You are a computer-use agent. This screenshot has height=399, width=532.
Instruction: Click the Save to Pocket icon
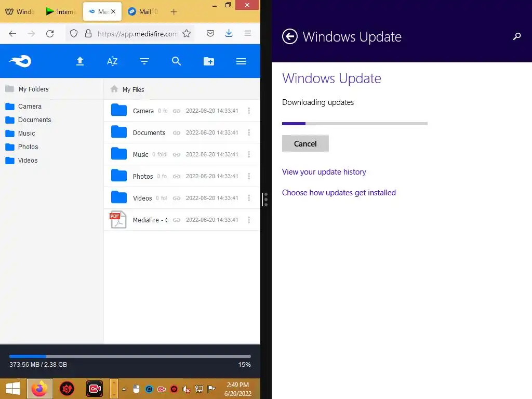pyautogui.click(x=210, y=33)
